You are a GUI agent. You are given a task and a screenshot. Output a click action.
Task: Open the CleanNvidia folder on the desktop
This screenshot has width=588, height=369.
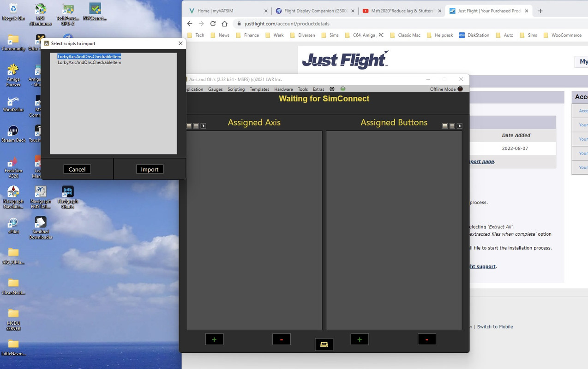click(x=13, y=286)
